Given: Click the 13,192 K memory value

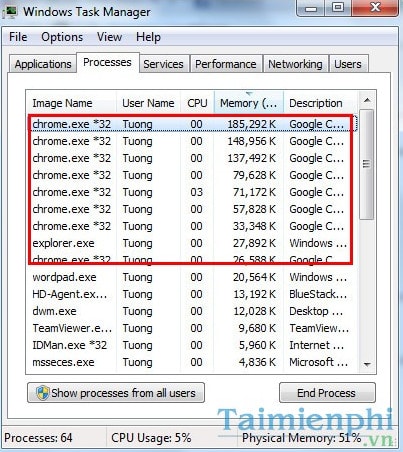Looking at the screenshot, I should pyautogui.click(x=254, y=294).
